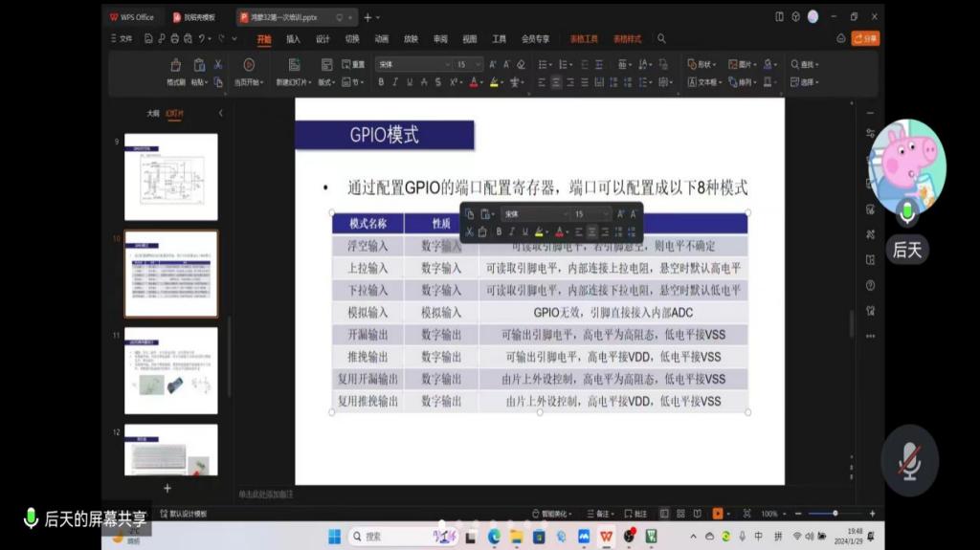Viewport: 980px width, 550px height.
Task: Toggle Bold formatting in the ribbon
Action: (x=381, y=82)
